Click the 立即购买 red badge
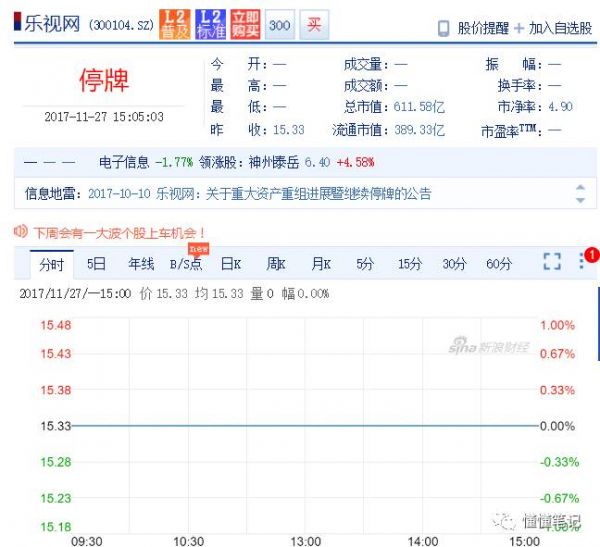Viewport: 600px width, 547px height. pos(245,24)
